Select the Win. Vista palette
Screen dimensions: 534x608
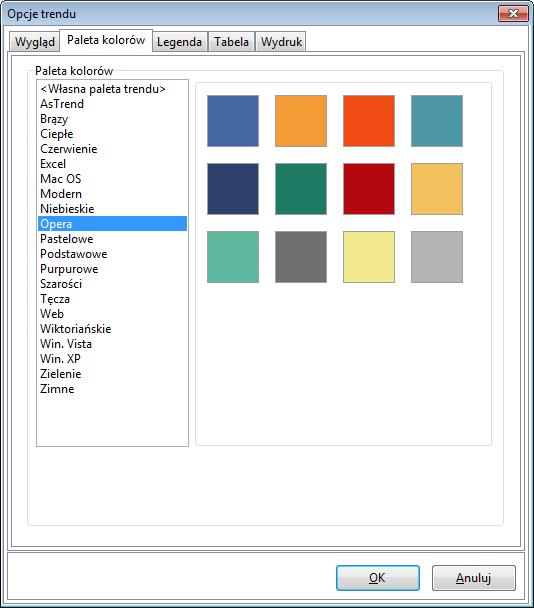tap(112, 344)
